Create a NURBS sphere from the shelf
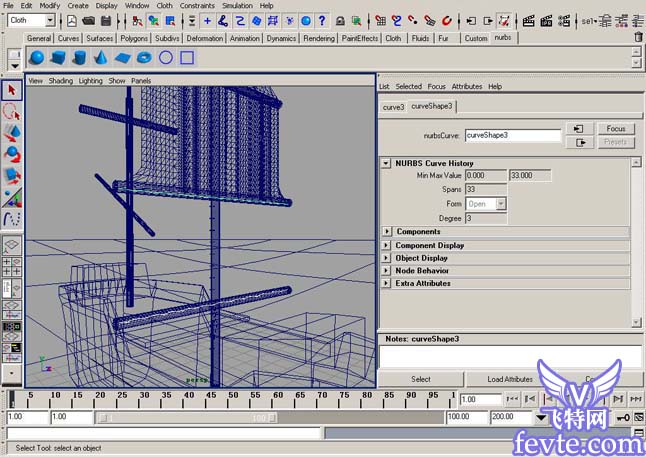Screen dimensions: 646x457 click(37, 58)
